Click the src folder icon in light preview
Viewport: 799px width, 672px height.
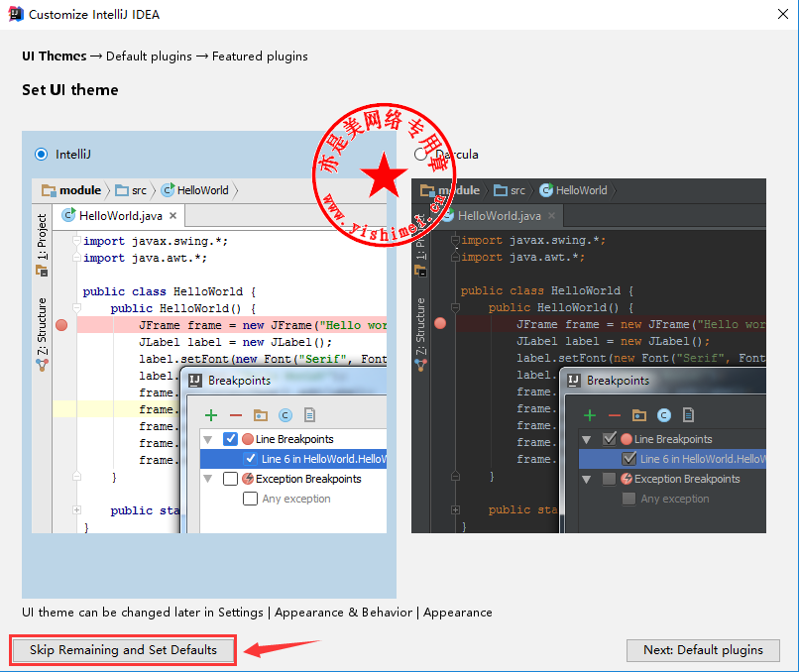pos(122,190)
